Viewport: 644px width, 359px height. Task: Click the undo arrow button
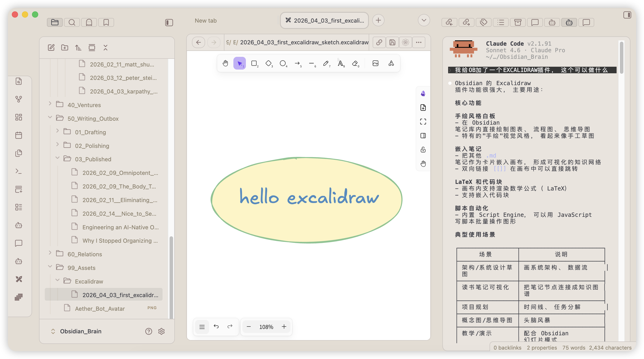pyautogui.click(x=216, y=326)
